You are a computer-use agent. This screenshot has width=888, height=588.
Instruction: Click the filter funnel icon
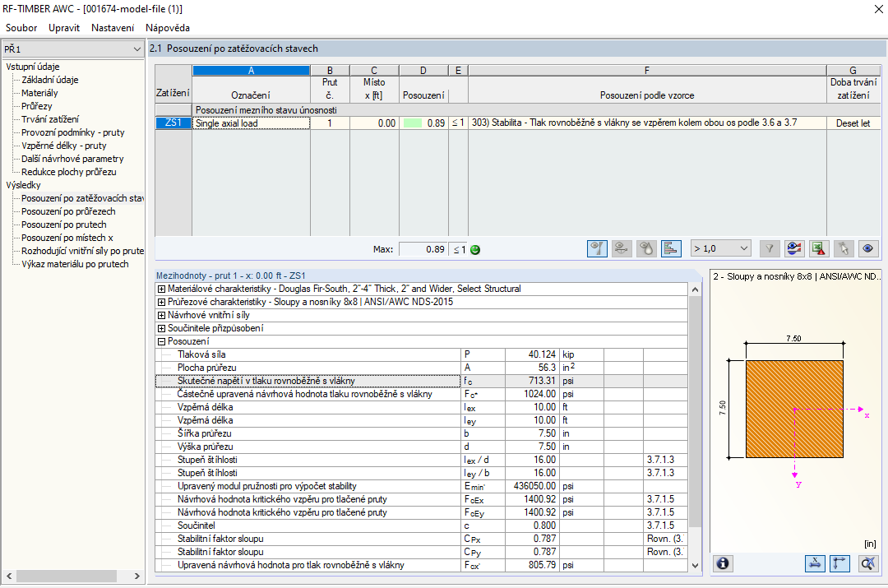pos(769,248)
